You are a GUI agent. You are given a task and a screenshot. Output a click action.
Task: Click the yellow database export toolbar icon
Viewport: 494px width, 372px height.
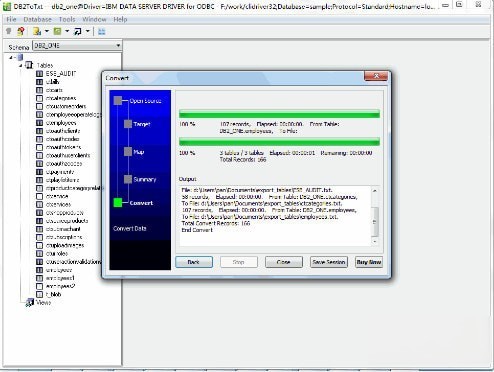click(x=37, y=31)
